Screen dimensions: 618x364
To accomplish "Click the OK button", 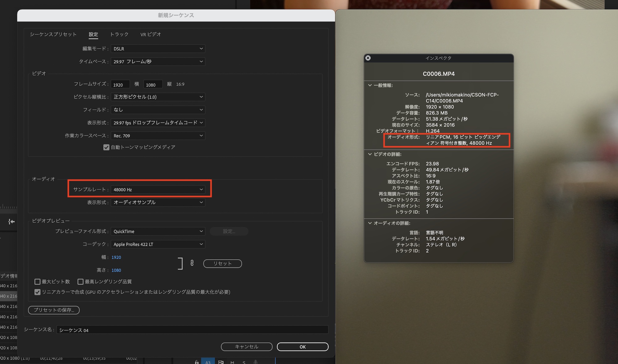I will pyautogui.click(x=303, y=347).
